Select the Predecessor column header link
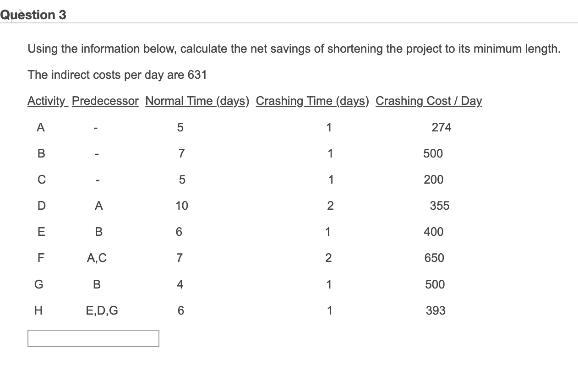 [105, 101]
